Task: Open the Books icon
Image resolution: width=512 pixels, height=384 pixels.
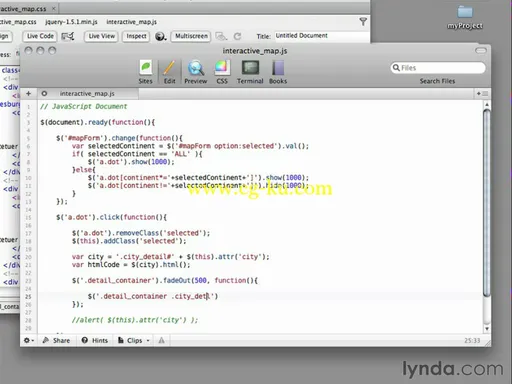Action: (x=278, y=68)
